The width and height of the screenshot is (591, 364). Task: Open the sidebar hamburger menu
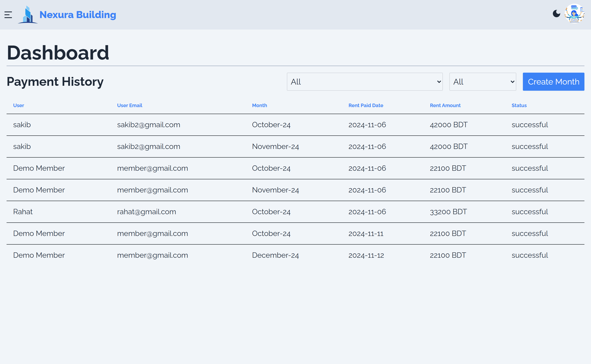click(8, 15)
